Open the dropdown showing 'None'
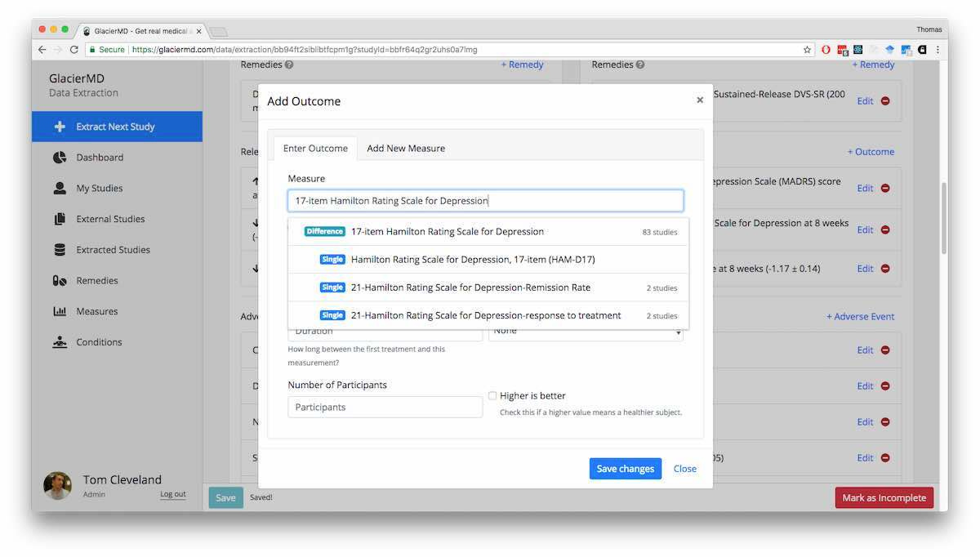 tap(586, 331)
